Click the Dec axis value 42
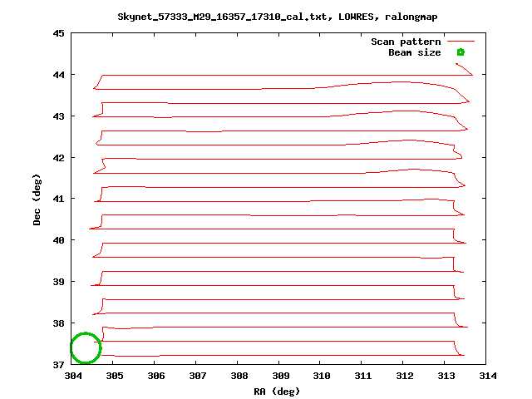532x399 pixels. (x=58, y=158)
